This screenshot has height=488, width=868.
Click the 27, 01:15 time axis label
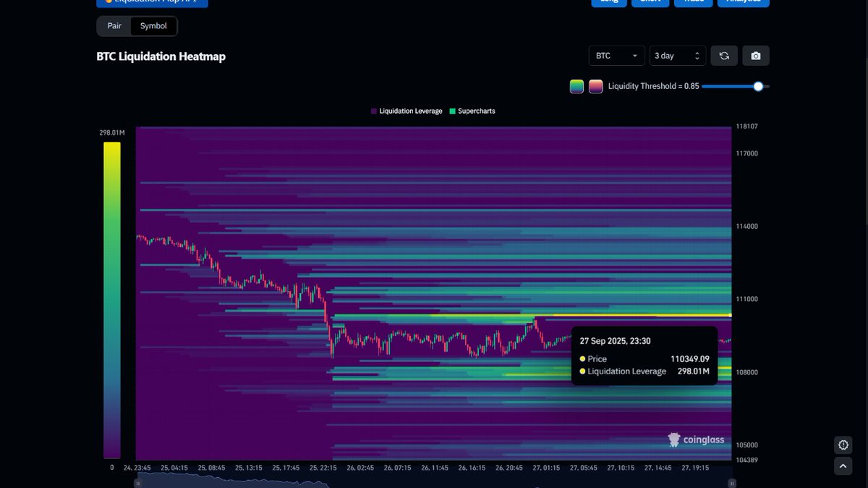pyautogui.click(x=546, y=468)
